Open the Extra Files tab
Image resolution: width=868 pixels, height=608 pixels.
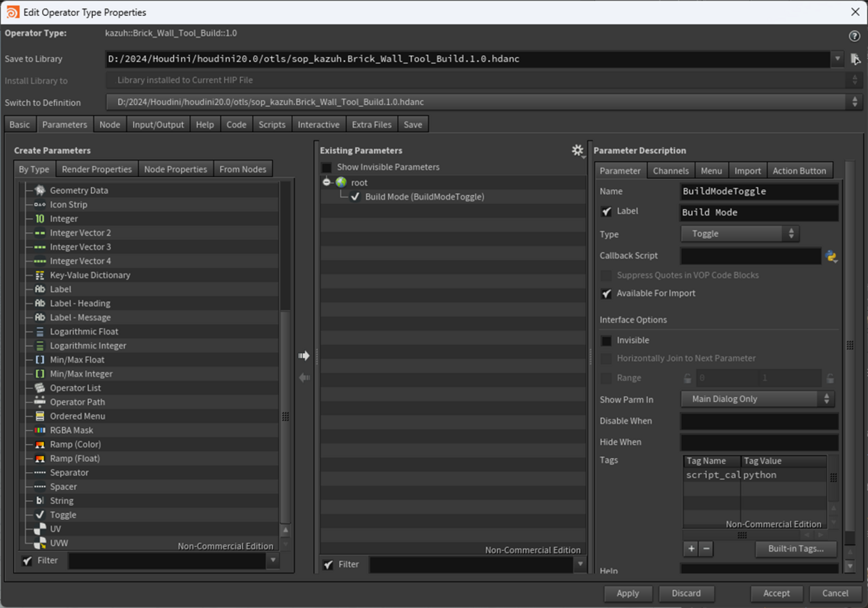(x=372, y=124)
